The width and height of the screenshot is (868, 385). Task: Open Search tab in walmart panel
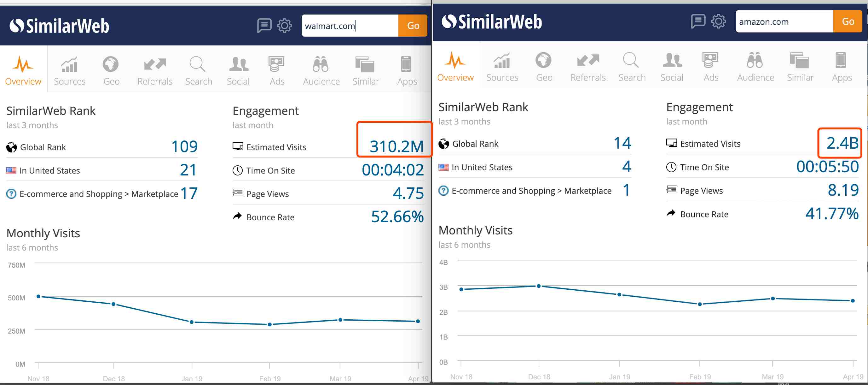click(x=199, y=70)
